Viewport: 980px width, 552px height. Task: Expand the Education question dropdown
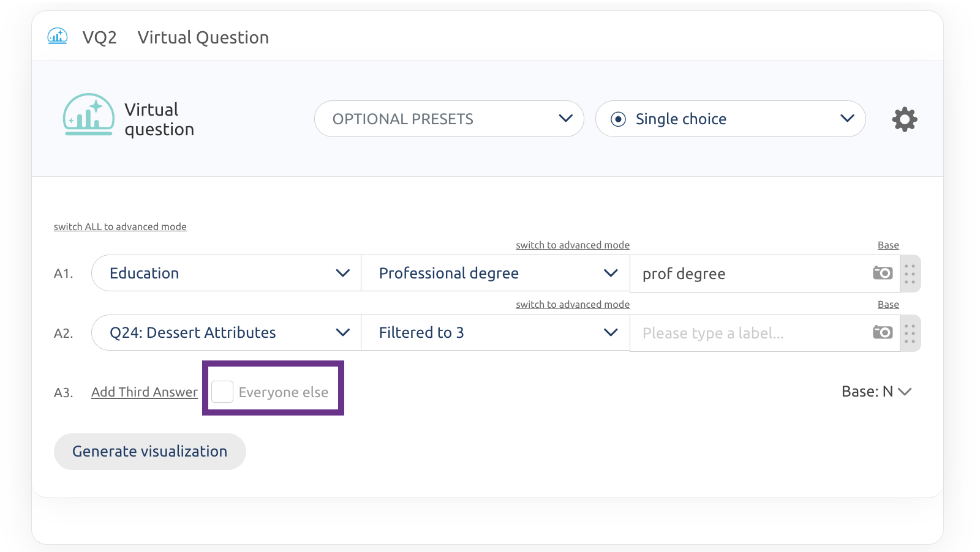pos(226,273)
